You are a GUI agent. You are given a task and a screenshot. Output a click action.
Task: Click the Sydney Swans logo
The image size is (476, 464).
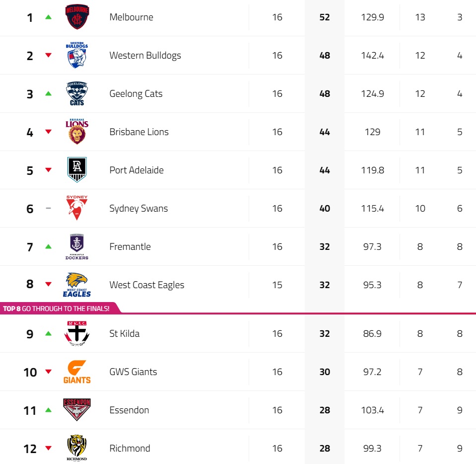pyautogui.click(x=77, y=208)
